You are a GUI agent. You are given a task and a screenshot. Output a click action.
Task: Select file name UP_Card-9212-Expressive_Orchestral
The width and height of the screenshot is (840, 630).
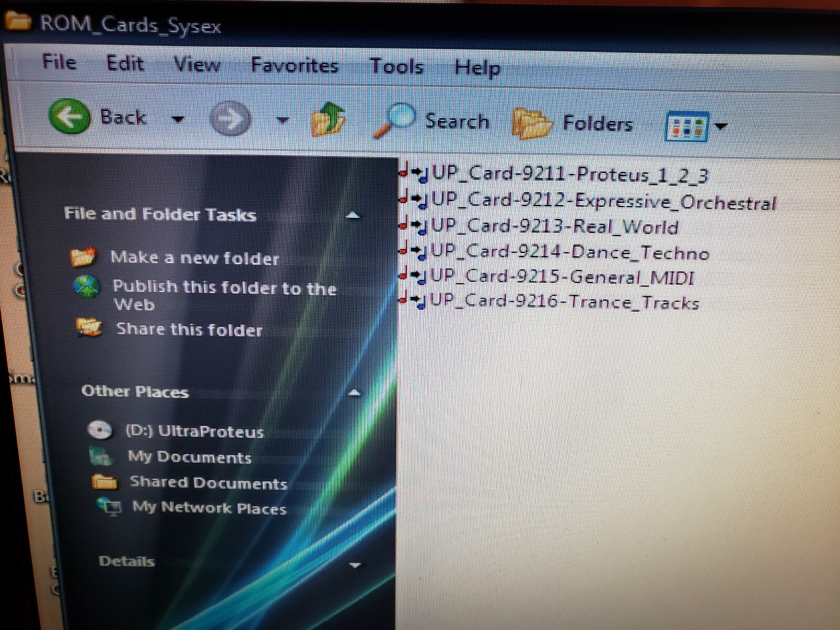[604, 201]
